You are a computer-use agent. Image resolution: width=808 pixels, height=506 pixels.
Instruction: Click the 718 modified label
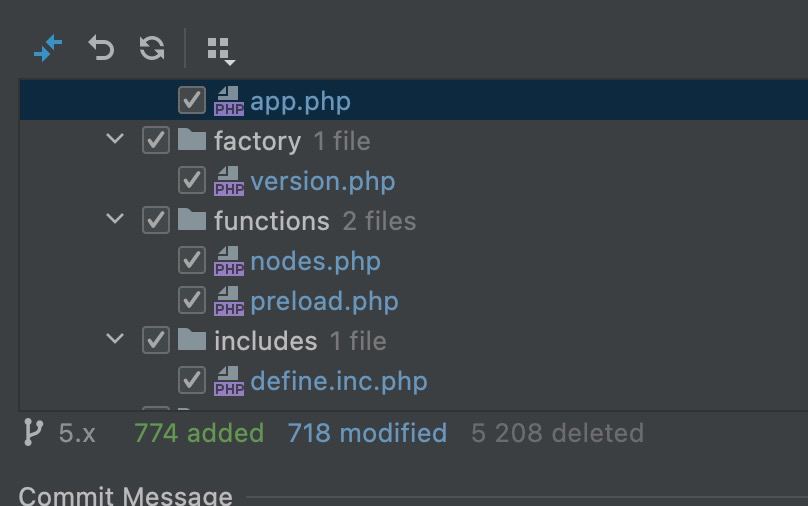click(x=367, y=433)
